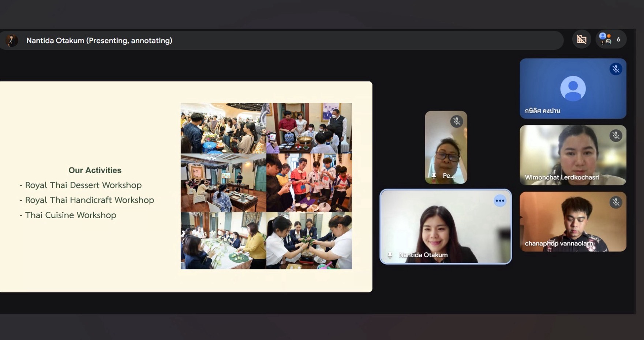Click muted microphone icon on Pe... tile
Image resolution: width=644 pixels, height=340 pixels.
456,121
